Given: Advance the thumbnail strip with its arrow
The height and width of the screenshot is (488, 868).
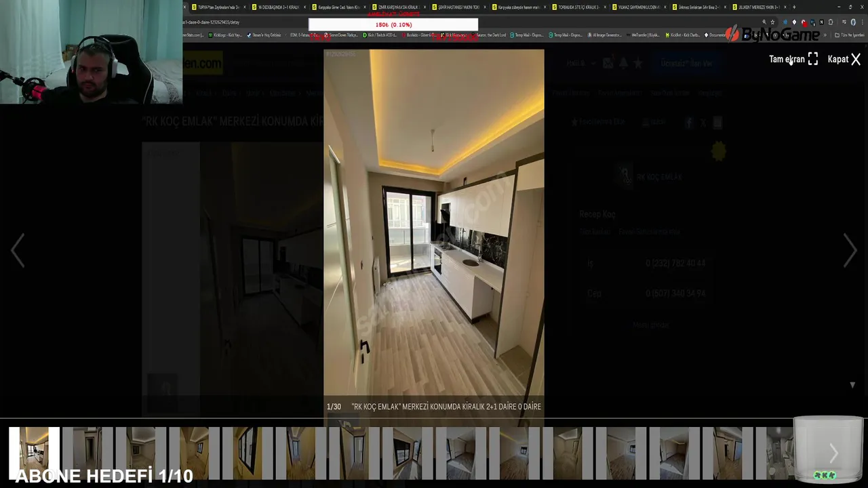Looking at the screenshot, I should pyautogui.click(x=834, y=453).
